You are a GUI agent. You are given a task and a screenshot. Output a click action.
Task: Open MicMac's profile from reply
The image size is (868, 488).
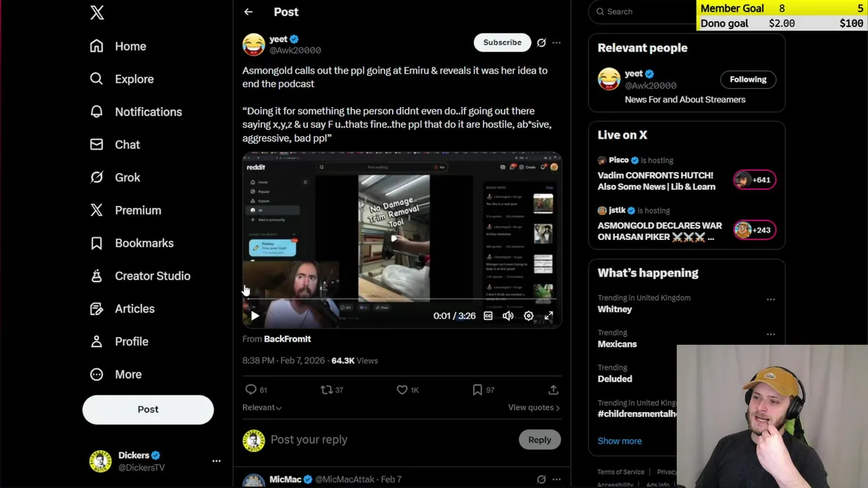pyautogui.click(x=285, y=479)
